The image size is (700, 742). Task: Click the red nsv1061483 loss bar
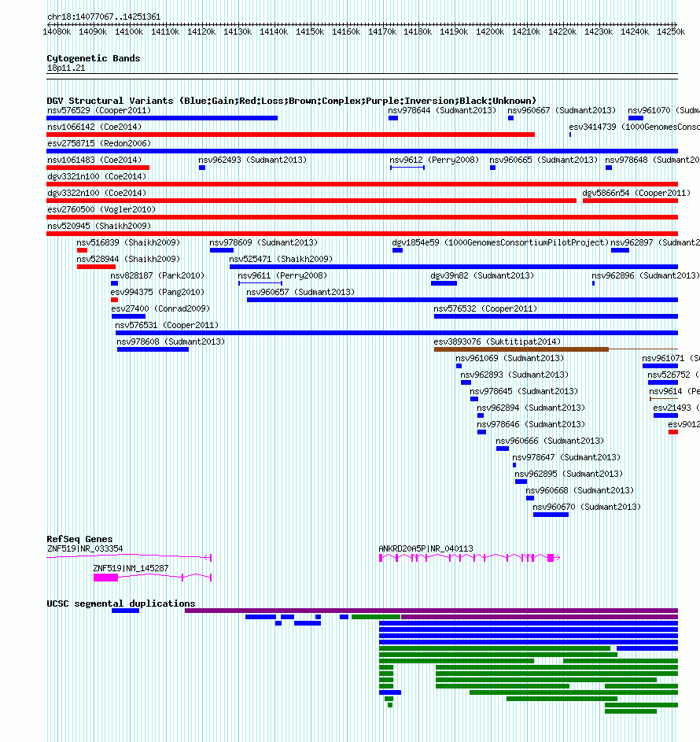click(x=98, y=168)
